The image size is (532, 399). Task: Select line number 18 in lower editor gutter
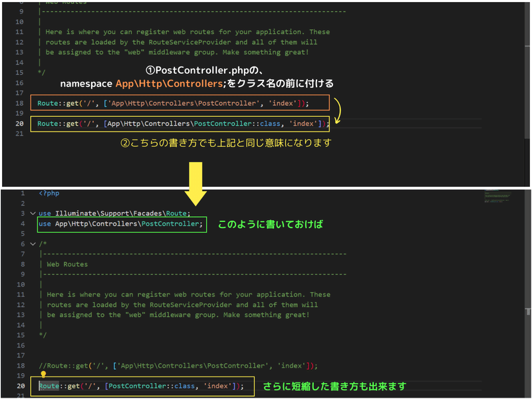point(21,366)
